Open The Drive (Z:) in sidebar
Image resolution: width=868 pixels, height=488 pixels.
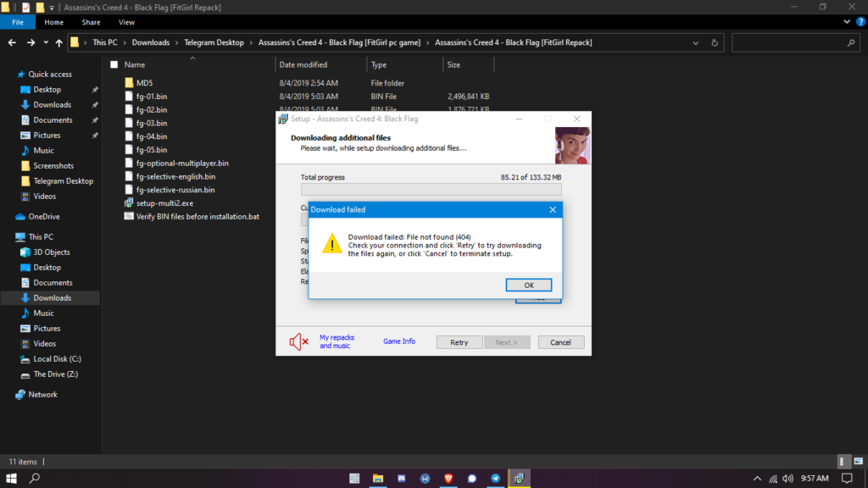[x=55, y=374]
